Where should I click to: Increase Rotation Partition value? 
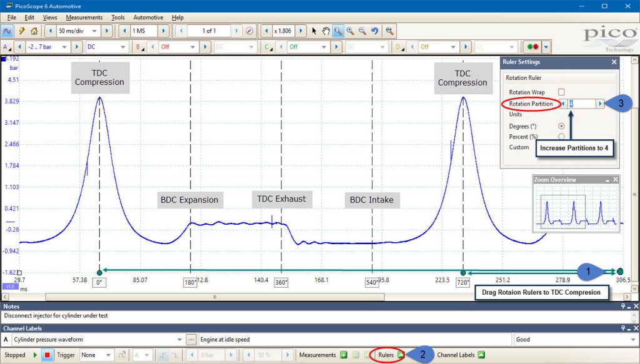(x=600, y=104)
